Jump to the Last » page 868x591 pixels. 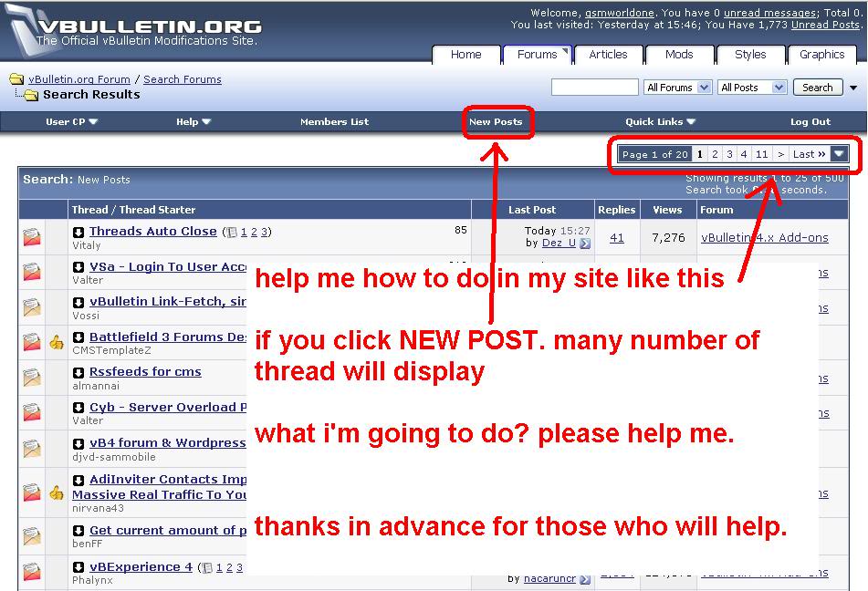809,154
